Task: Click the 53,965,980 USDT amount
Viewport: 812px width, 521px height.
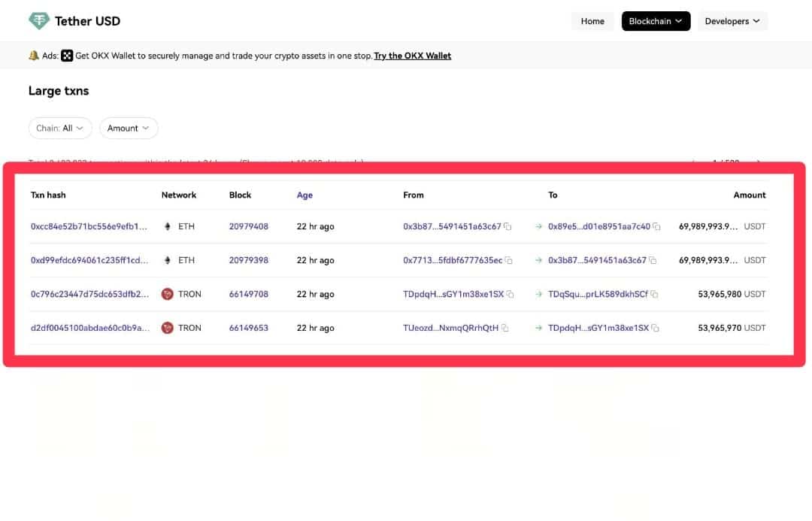Action: tap(732, 294)
